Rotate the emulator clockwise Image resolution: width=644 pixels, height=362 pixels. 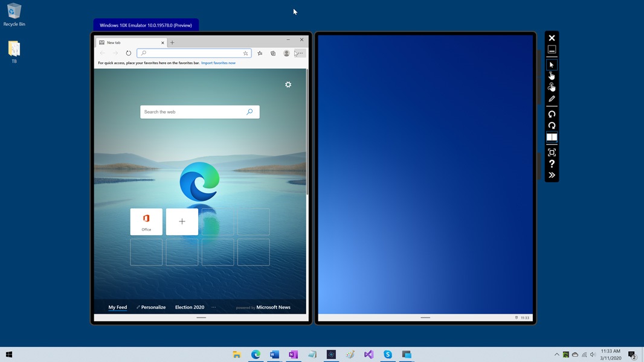[x=552, y=125]
